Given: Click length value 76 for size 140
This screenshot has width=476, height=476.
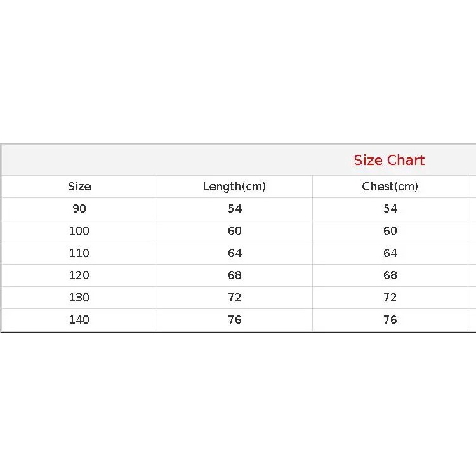Looking at the screenshot, I should pos(235,320).
